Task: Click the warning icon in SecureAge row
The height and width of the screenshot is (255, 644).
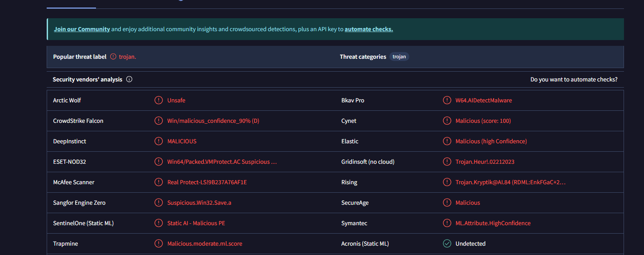Action: click(447, 202)
